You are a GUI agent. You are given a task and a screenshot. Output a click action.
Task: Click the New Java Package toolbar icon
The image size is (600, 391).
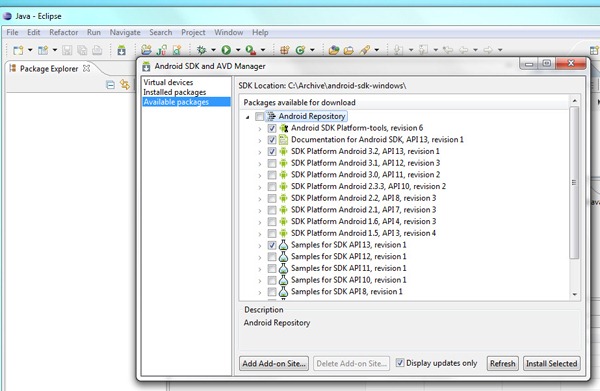pyautogui.click(x=285, y=50)
